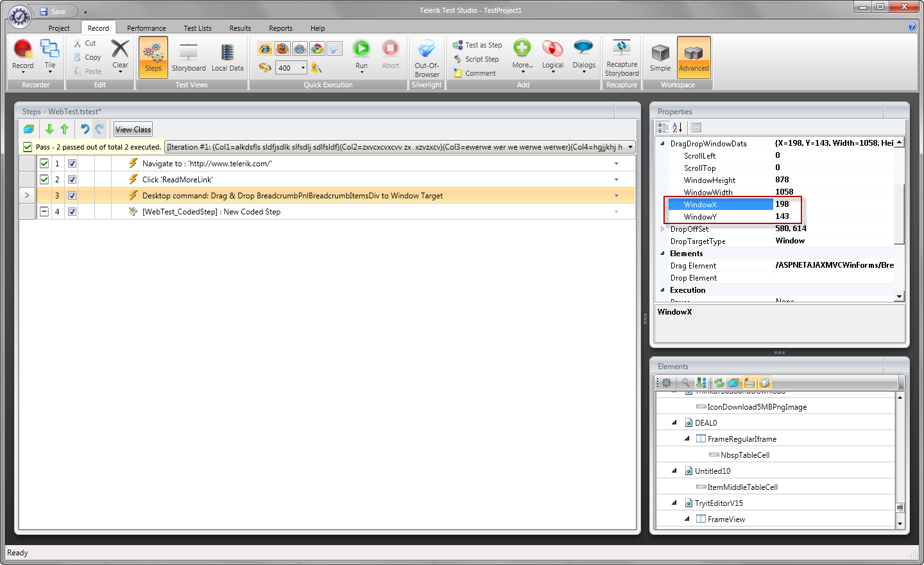Select IconDownload5MBPngImage in Elements tree
This screenshot has width=924, height=565.
pyautogui.click(x=757, y=407)
